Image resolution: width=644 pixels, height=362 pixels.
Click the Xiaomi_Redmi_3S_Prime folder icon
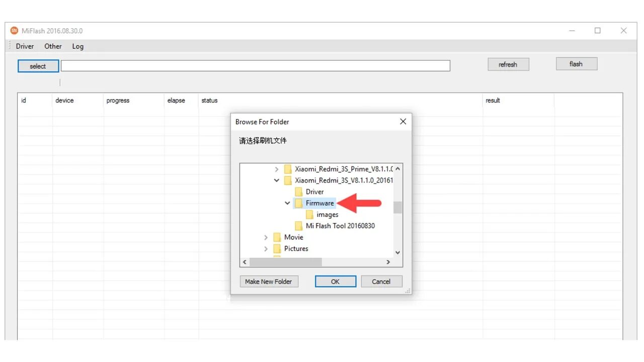(x=288, y=169)
